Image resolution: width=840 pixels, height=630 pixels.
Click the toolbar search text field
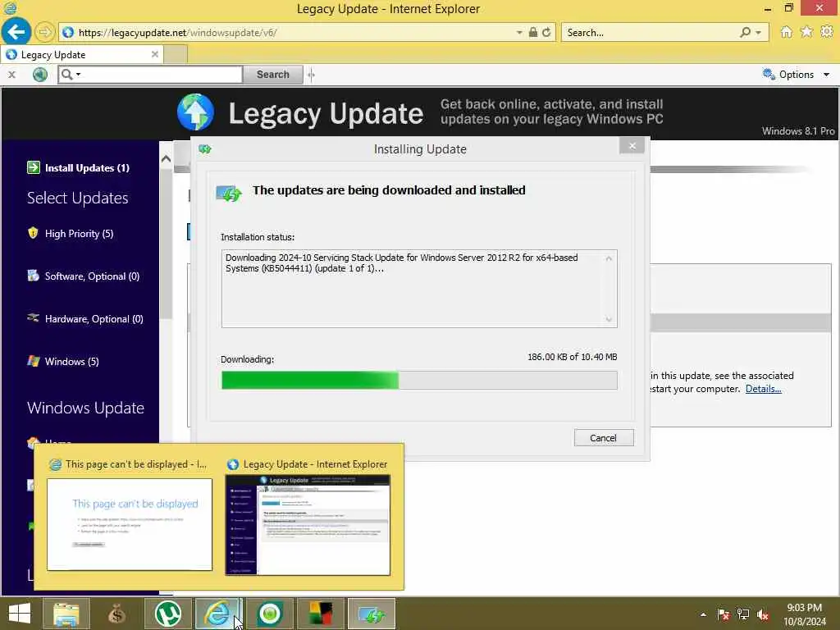pyautogui.click(x=162, y=75)
